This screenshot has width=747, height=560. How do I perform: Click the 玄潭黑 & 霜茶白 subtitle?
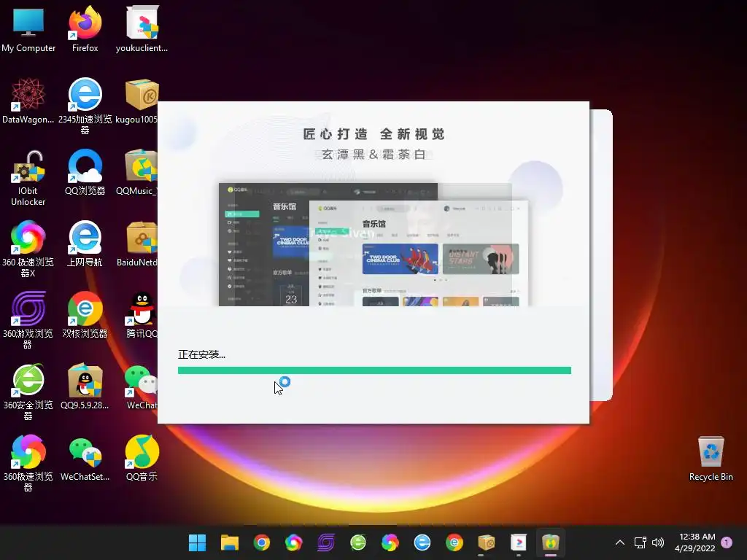click(373, 155)
